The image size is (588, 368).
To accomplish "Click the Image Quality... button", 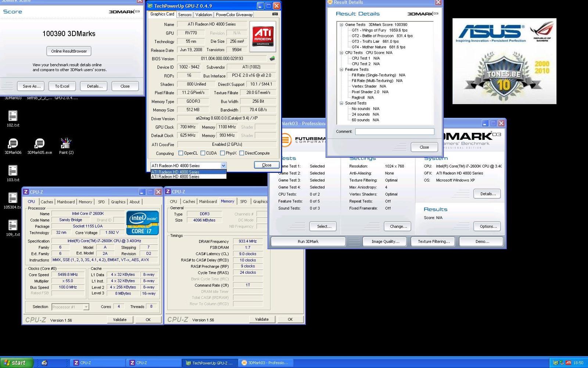I will coord(385,241).
